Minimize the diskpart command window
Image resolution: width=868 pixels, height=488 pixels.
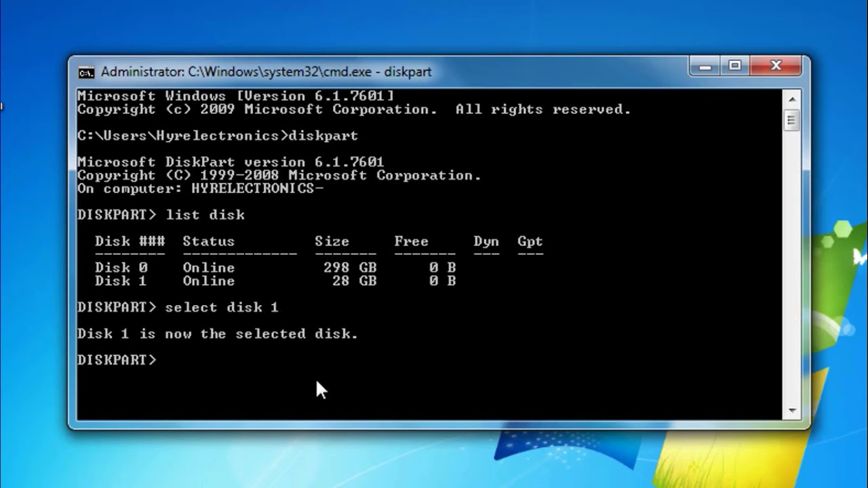706,66
